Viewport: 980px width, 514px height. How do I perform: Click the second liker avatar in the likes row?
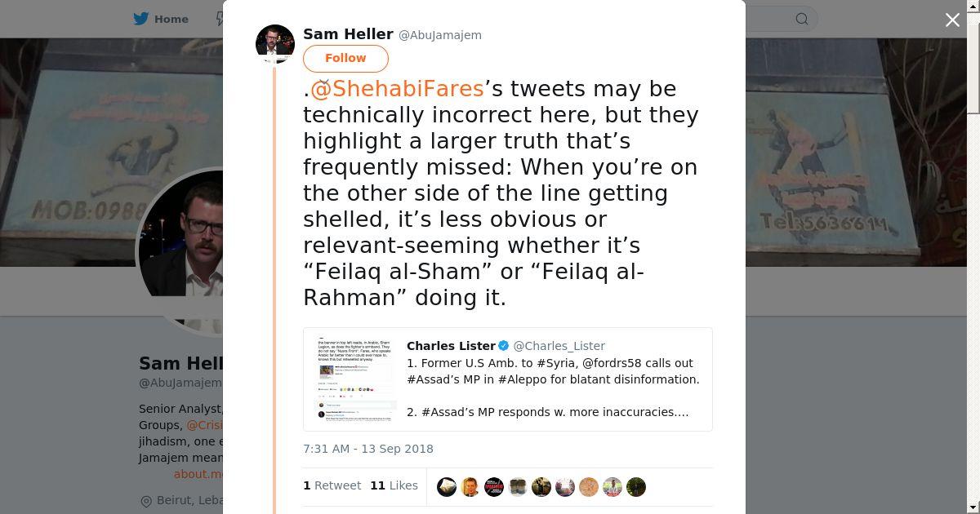470,487
